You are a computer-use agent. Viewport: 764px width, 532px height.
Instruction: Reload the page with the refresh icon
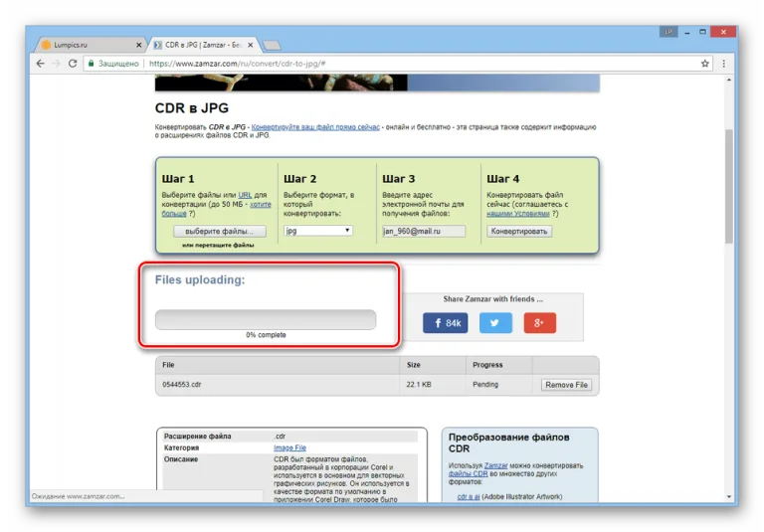point(73,64)
